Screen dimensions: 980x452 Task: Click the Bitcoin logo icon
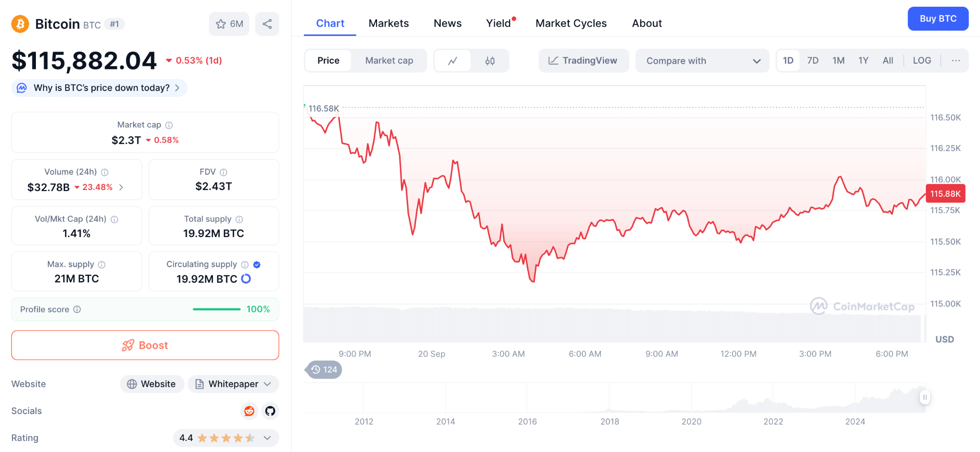pyautogui.click(x=20, y=24)
